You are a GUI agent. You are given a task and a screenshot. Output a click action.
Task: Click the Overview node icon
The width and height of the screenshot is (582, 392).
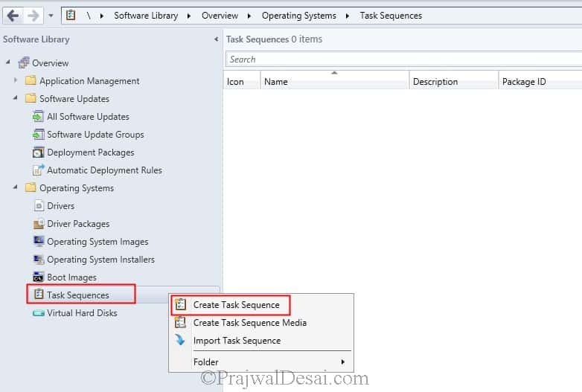click(24, 62)
